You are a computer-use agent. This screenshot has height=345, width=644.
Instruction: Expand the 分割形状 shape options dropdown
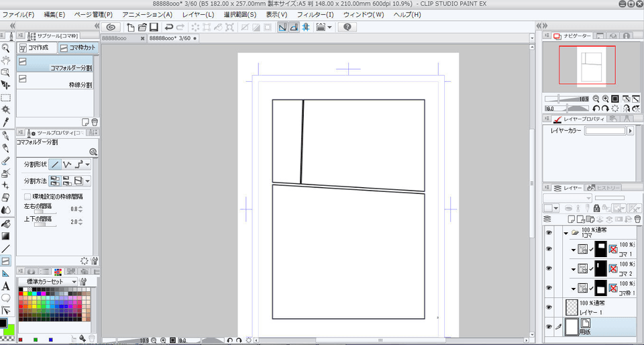tap(87, 164)
